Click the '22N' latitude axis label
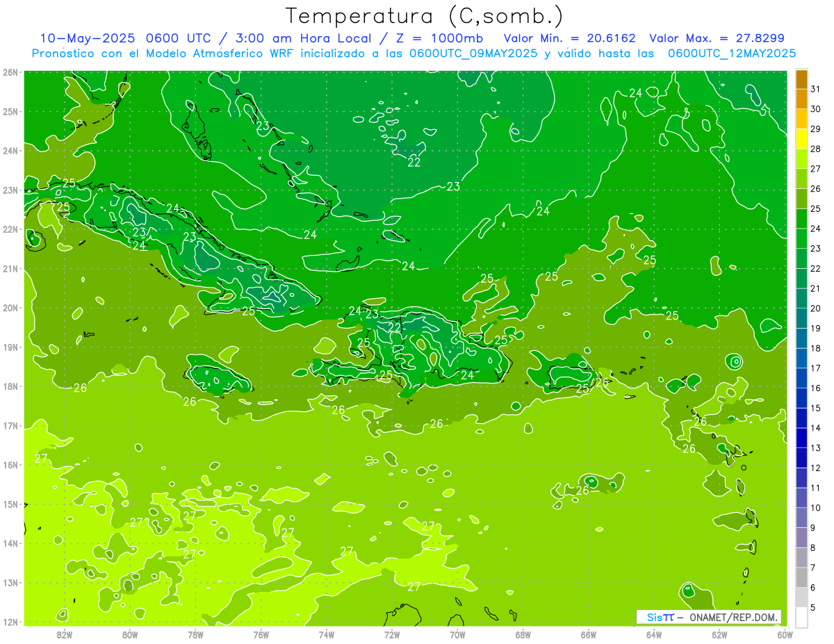The image size is (834, 644). [10, 229]
